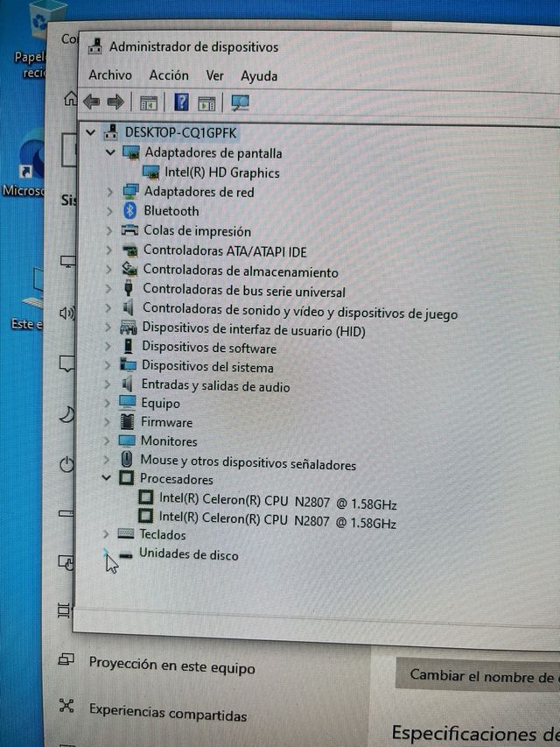
Task: Click the blue Help question mark icon
Action: coord(181,102)
